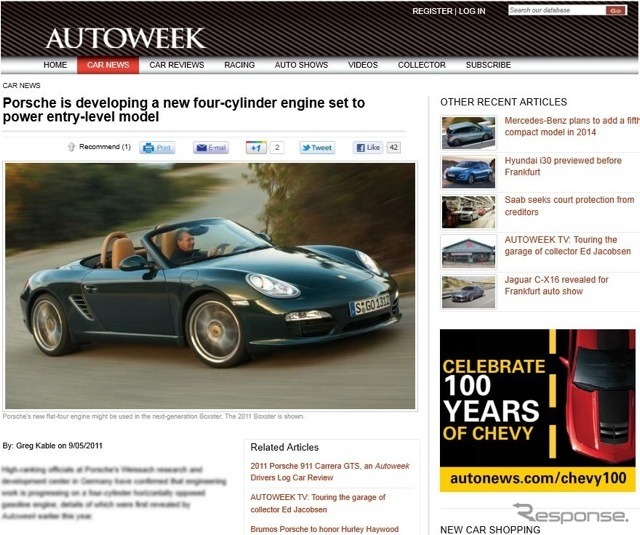Open the VIDEOS section
The width and height of the screenshot is (640, 535).
pos(363,65)
